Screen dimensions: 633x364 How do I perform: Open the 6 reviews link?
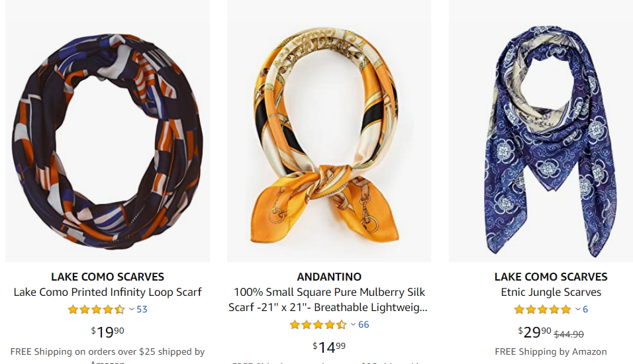[x=585, y=310]
